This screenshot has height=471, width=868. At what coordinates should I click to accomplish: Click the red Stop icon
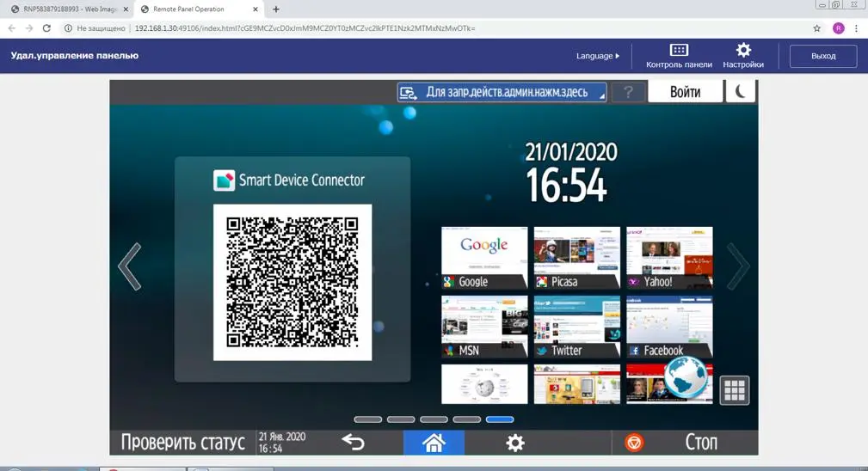[x=634, y=443]
